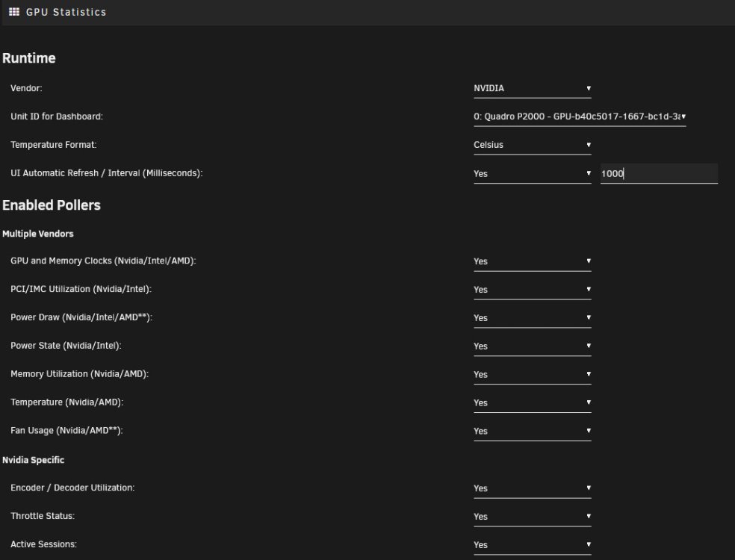Screen dimensions: 735x560
Task: Click the refresh interval field showing 1000
Action: (x=659, y=173)
